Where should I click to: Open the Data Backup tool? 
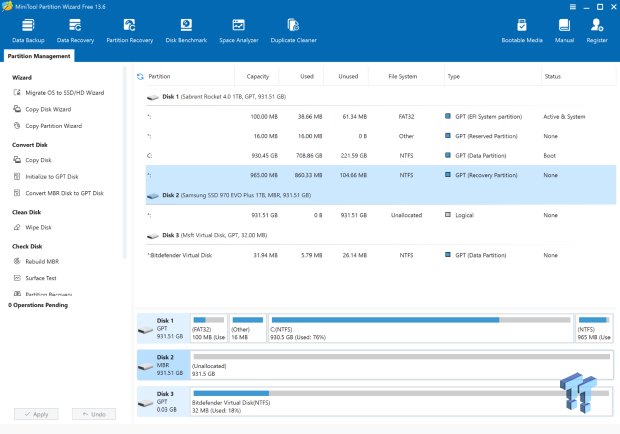(x=28, y=31)
